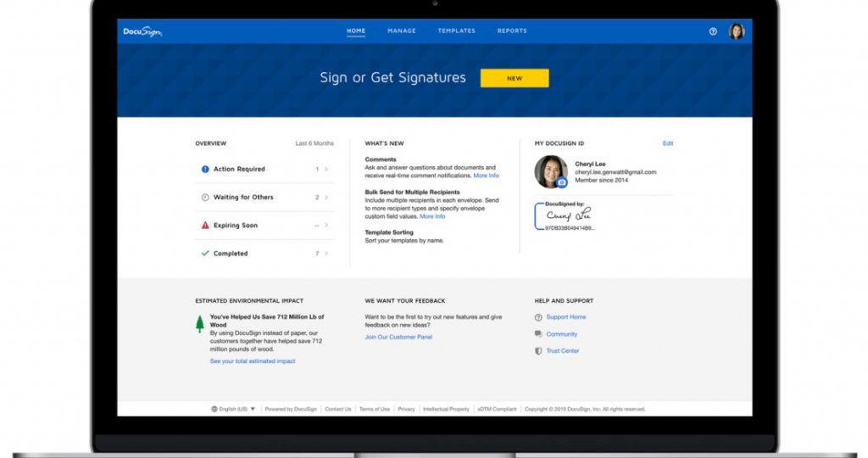Viewport: 868px width, 458px height.
Task: Open the Community link
Action: pos(562,334)
